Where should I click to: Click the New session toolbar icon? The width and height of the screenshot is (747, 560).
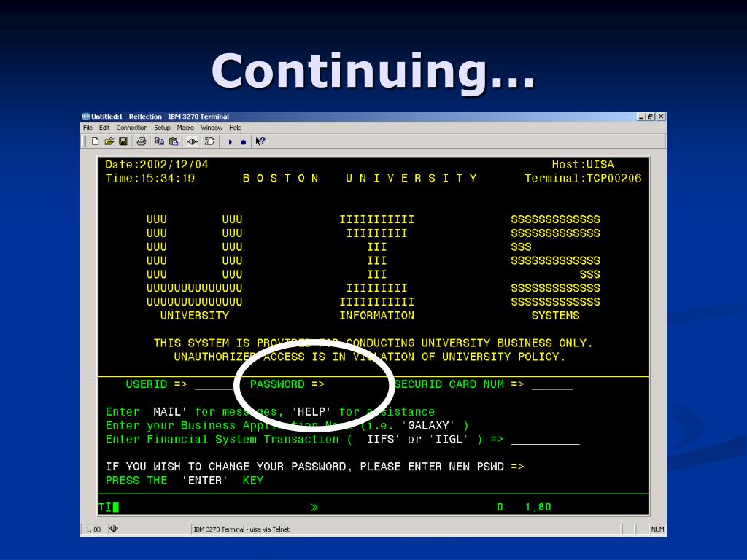[x=96, y=141]
